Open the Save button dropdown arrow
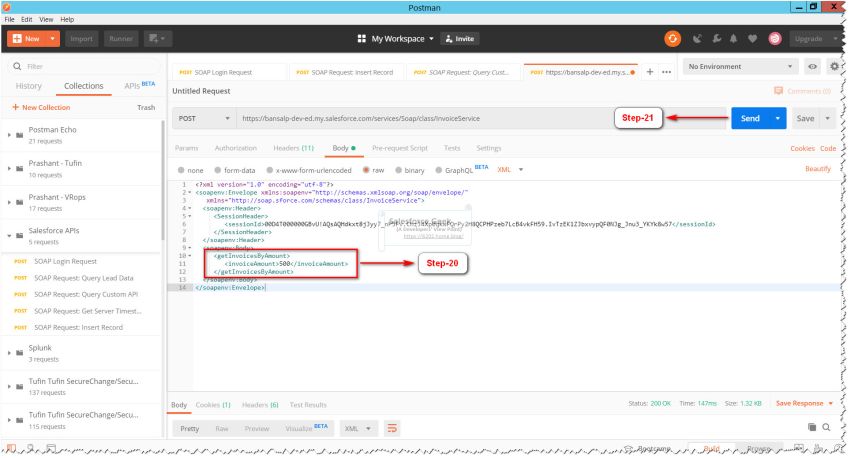Screen dimensions: 850x458 [x=827, y=118]
